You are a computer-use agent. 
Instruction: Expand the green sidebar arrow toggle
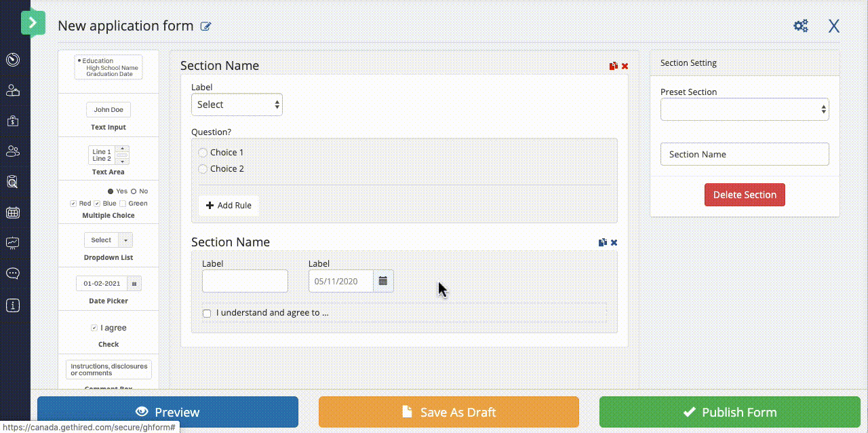33,23
